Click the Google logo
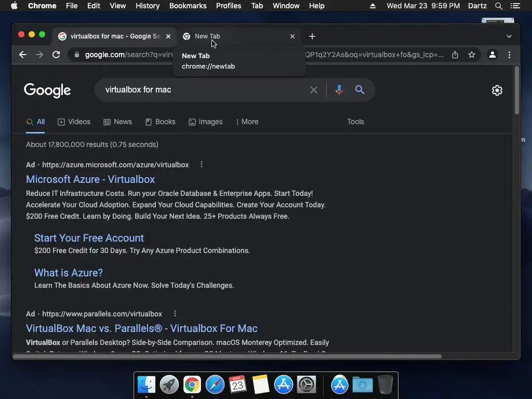The width and height of the screenshot is (532, 399). click(x=47, y=90)
